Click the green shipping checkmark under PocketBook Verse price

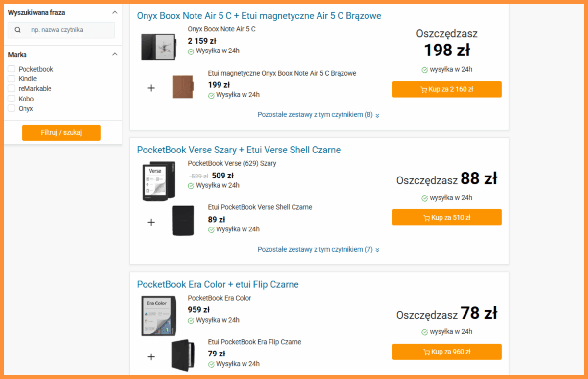tap(191, 185)
